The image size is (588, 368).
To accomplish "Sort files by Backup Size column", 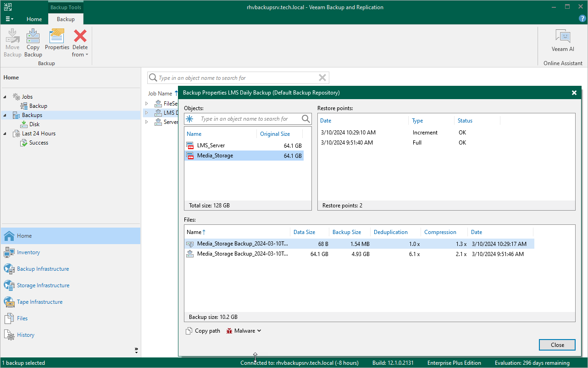I will [347, 232].
